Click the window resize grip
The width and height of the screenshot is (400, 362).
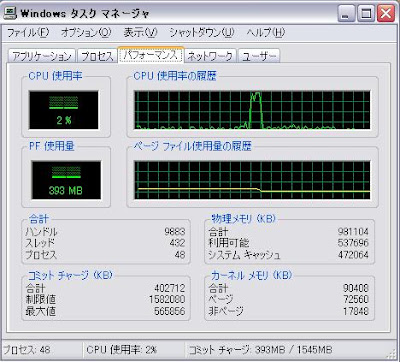(392, 354)
